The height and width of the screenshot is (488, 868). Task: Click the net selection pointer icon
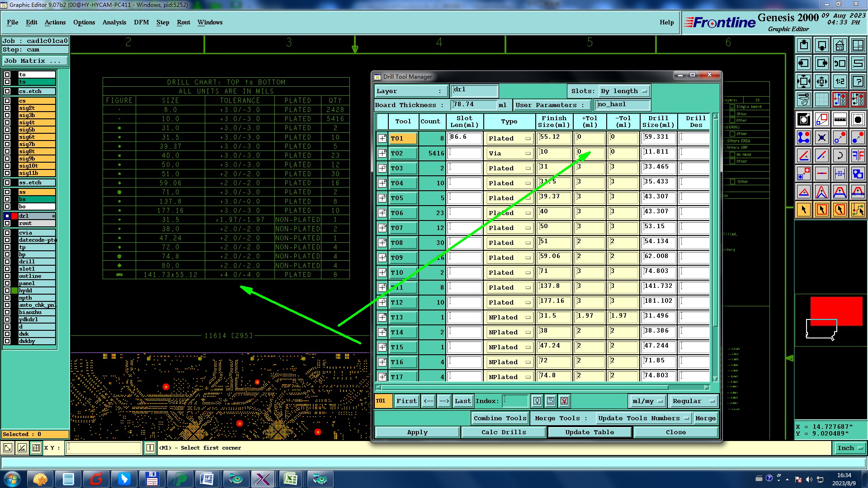click(858, 210)
